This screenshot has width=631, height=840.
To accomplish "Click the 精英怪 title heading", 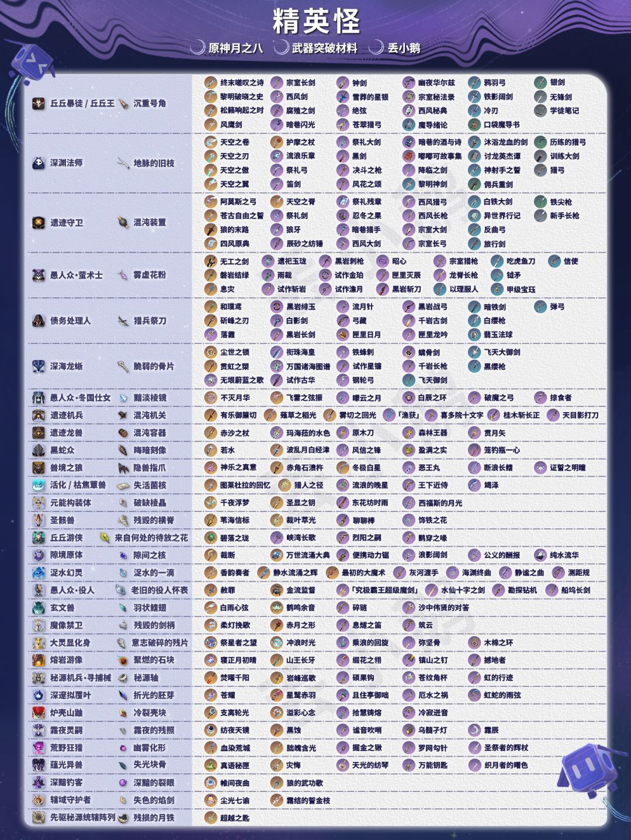I will click(x=317, y=21).
